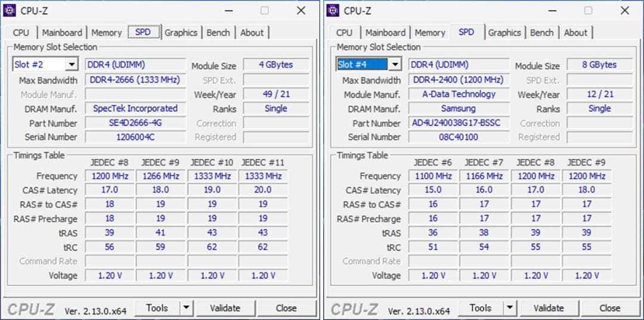
Task: Select SPD tab in left window
Action: (143, 32)
